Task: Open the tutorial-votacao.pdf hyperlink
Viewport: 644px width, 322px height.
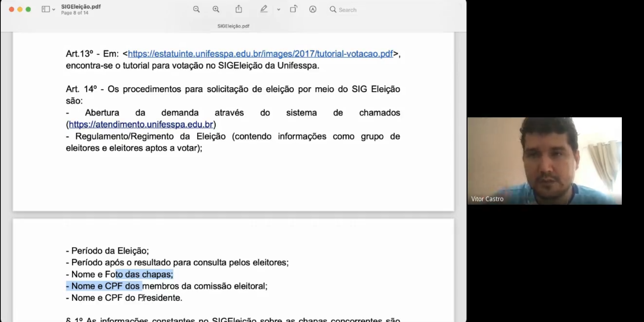Action: click(x=260, y=54)
